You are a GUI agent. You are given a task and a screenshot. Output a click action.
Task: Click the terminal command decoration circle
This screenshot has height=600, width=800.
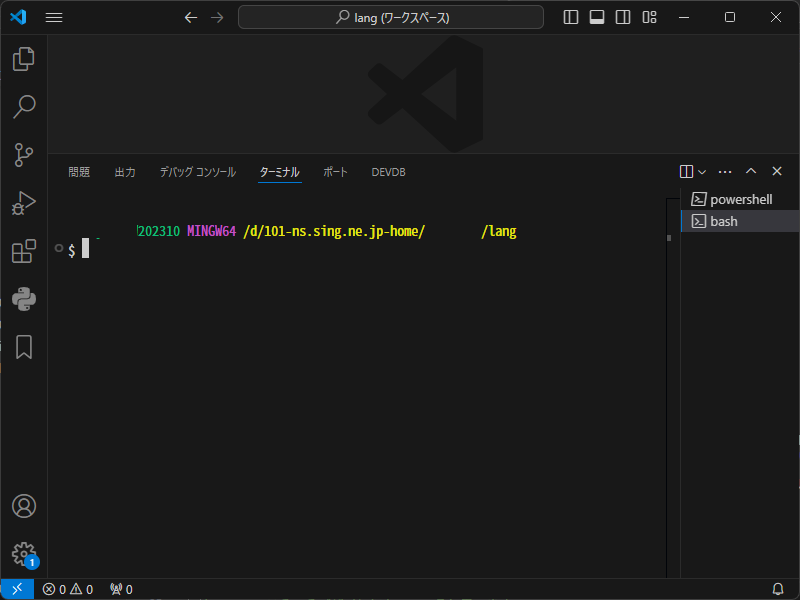point(59,248)
